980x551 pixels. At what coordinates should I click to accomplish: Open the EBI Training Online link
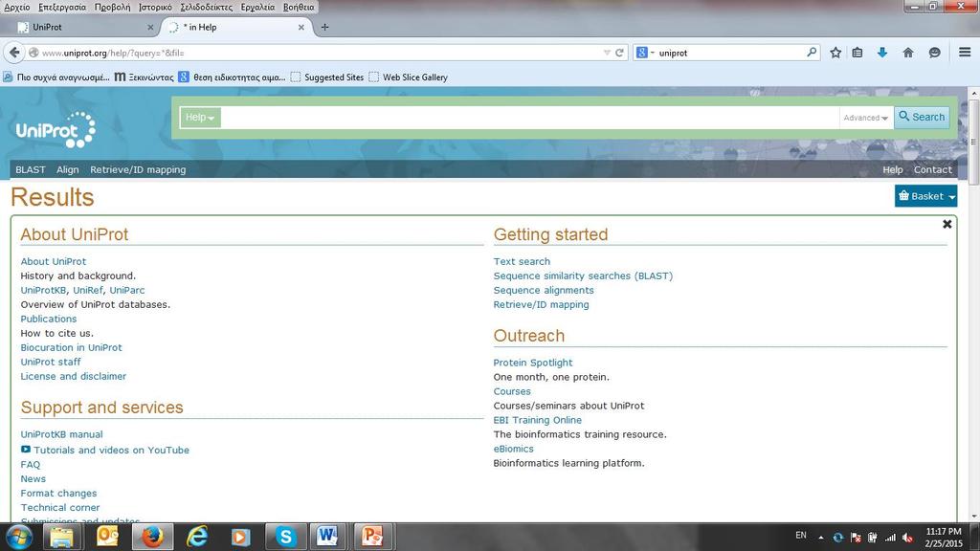pos(538,420)
